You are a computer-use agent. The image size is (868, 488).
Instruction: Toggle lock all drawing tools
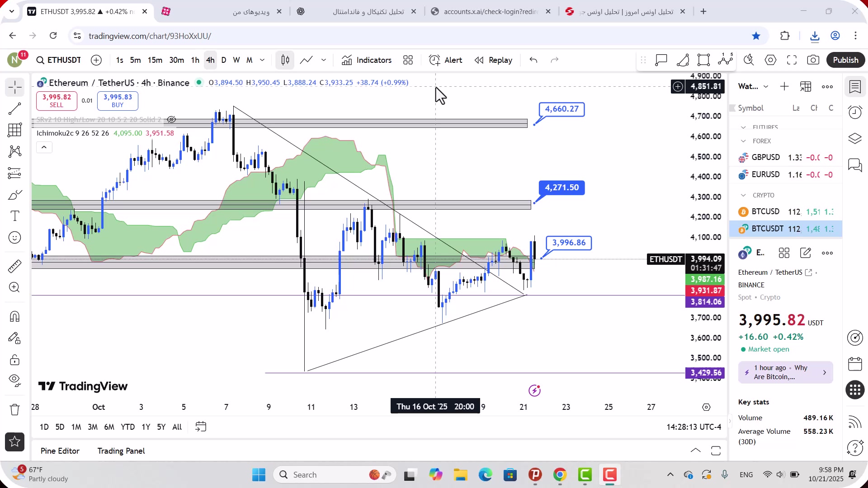point(15,360)
